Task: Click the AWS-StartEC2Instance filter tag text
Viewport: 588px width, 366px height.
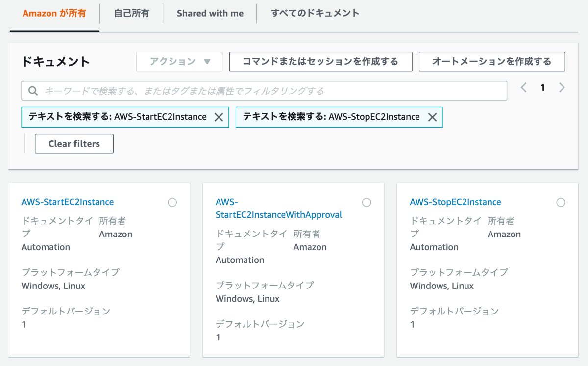Action: click(118, 117)
